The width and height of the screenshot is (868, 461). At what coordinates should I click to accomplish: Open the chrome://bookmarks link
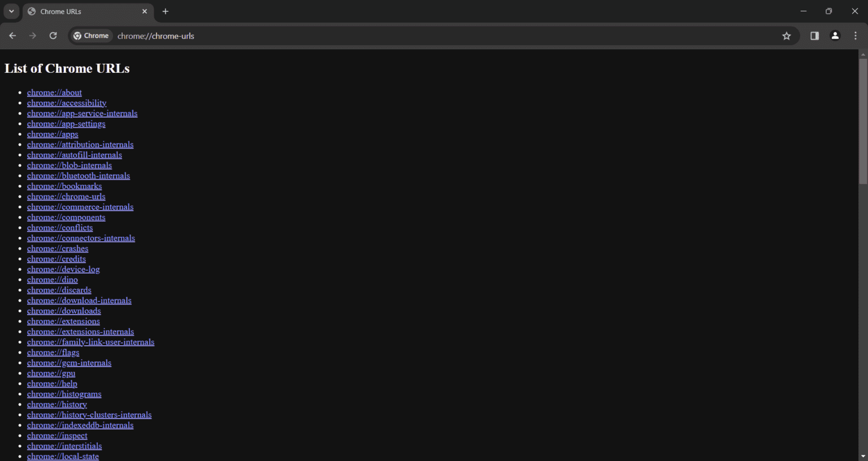[x=64, y=186]
